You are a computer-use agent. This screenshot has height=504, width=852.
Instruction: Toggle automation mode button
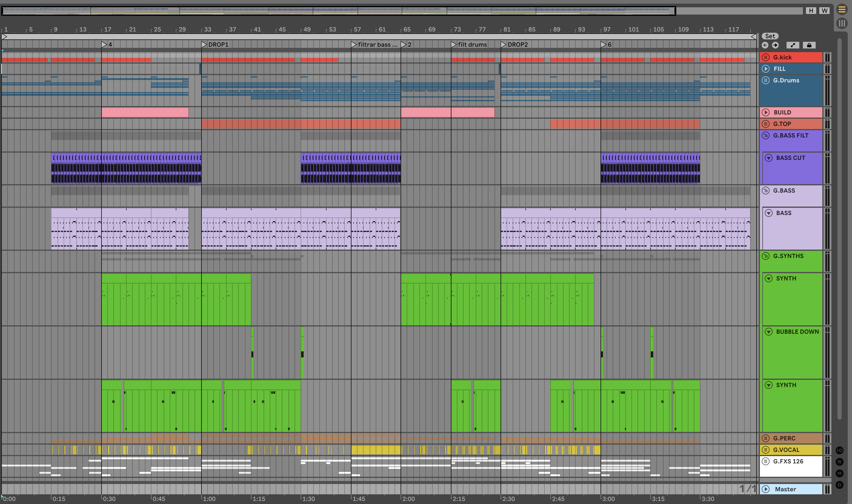click(x=793, y=45)
